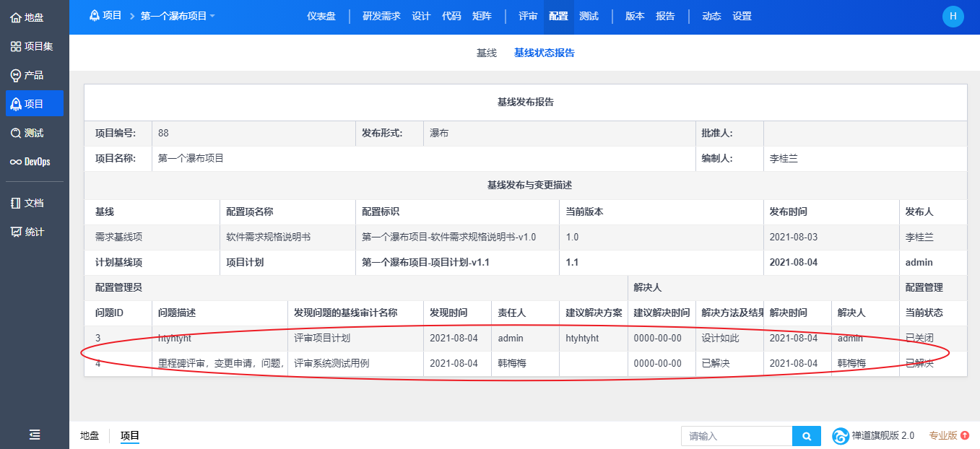Open the 项目集 program icon in sidebar
This screenshot has width=980, height=449.
tap(16, 46)
